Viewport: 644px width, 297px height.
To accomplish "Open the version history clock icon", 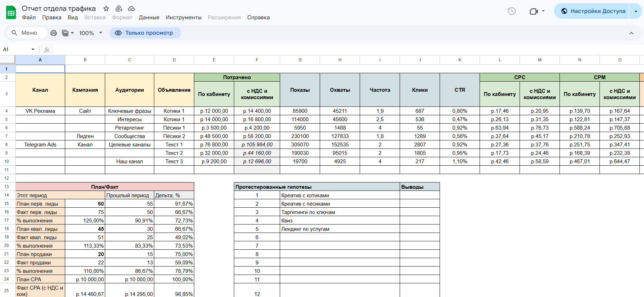I will [x=511, y=11].
